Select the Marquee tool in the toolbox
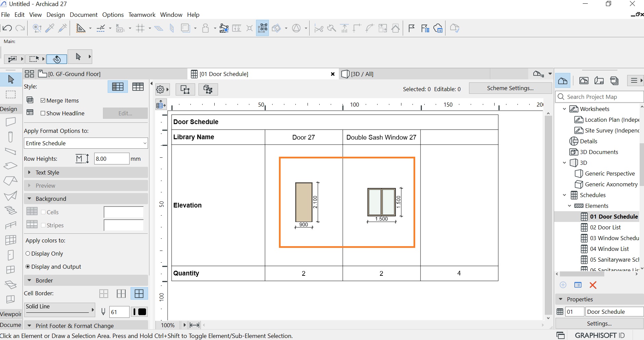Screen dimensions: 644x340 coord(11,95)
